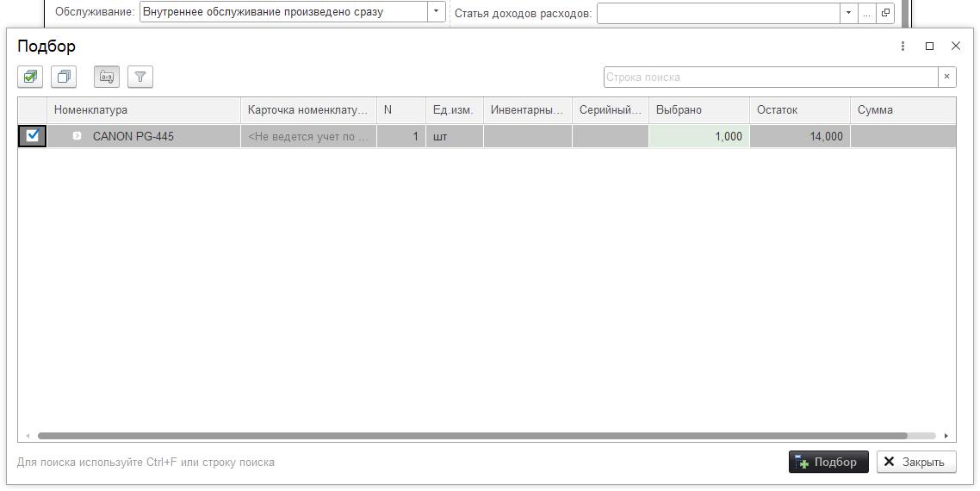The height and width of the screenshot is (491, 980).
Task: Uncheck the CANON PG-445 row checkbox
Action: tap(33, 135)
